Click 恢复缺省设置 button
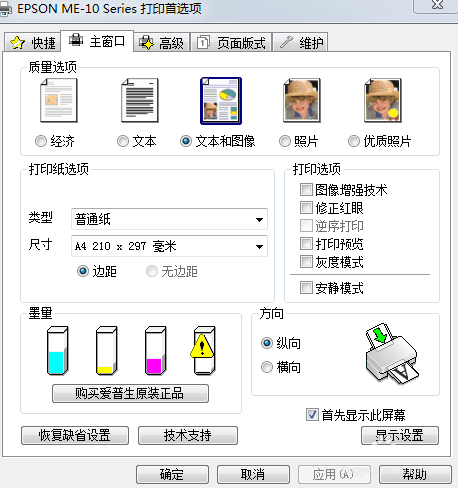The height and width of the screenshot is (488, 458). click(x=75, y=435)
